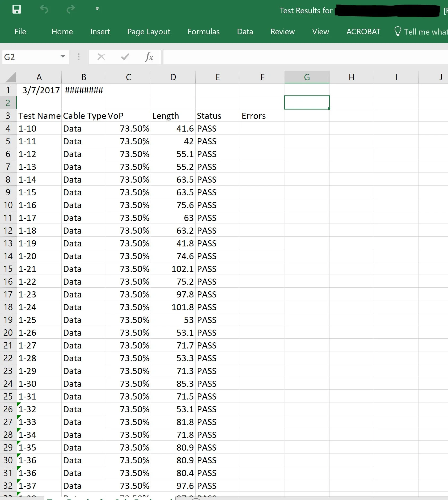Select row 3 header
Viewport: 448px width, 500px height.
(8, 116)
